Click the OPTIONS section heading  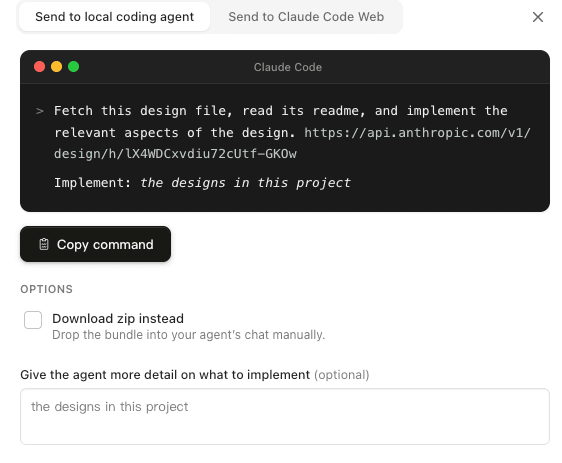click(47, 289)
